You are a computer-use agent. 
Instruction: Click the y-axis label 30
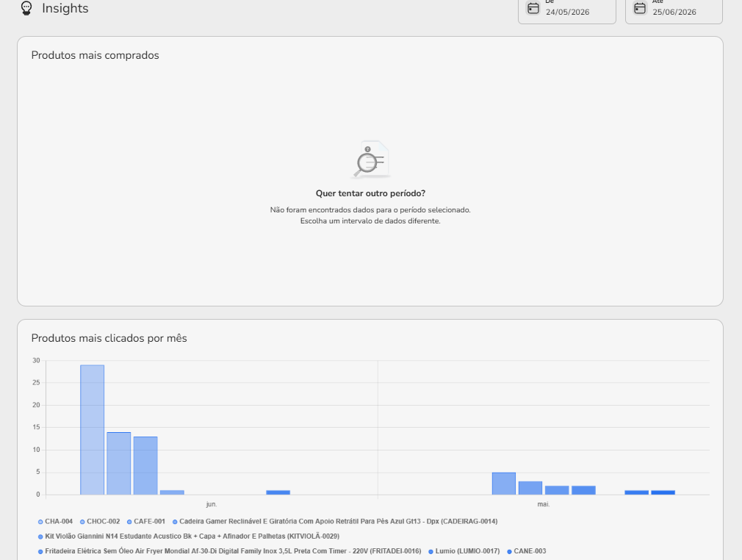pos(37,361)
